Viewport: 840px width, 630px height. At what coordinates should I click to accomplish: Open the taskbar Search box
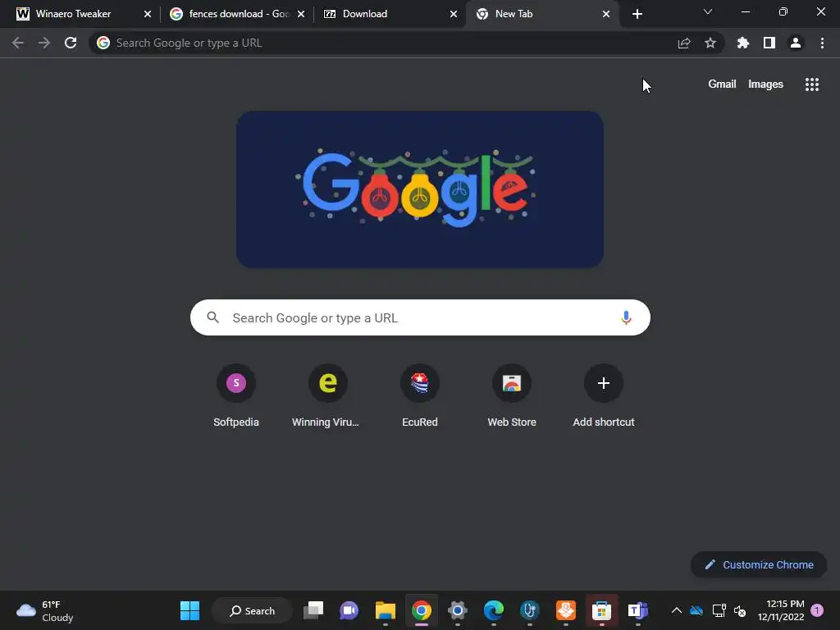(x=253, y=610)
